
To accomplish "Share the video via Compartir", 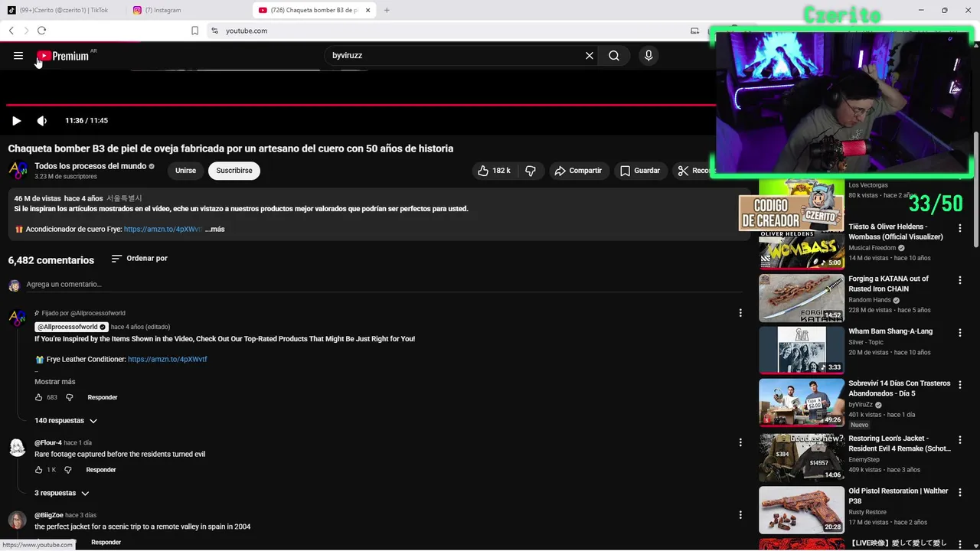I will pos(579,171).
